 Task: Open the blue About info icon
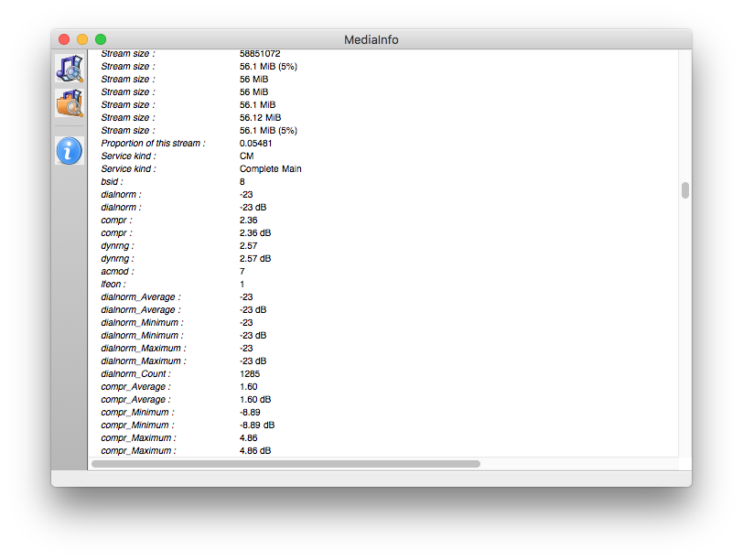tap(70, 151)
